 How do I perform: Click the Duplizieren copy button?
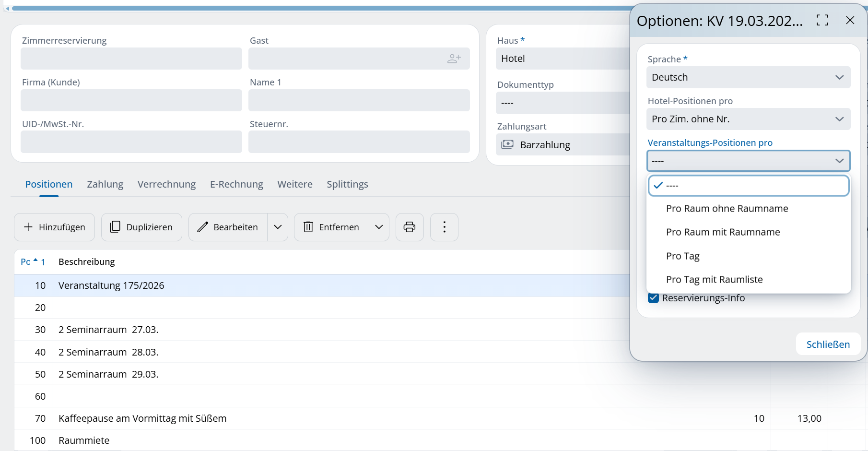click(141, 227)
